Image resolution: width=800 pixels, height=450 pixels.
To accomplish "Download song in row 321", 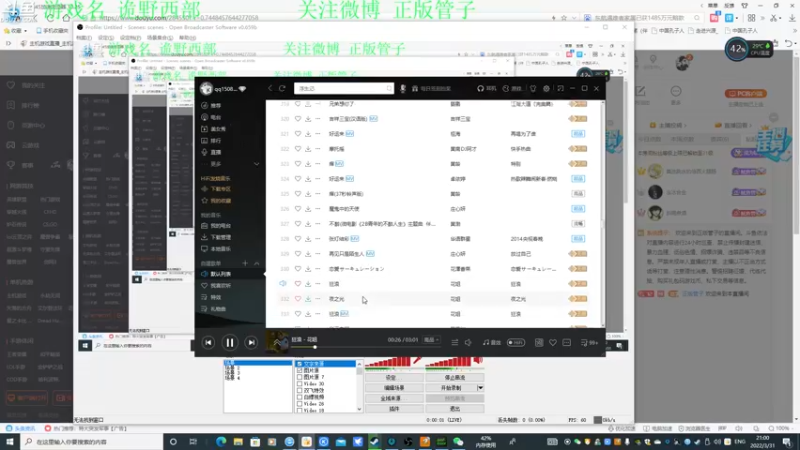I will tap(308, 134).
